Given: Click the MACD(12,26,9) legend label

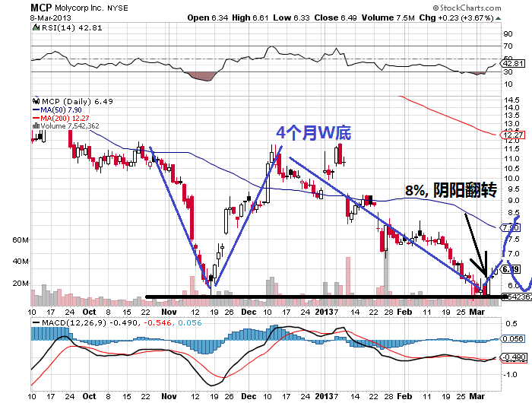Looking at the screenshot, I should pos(74,322).
